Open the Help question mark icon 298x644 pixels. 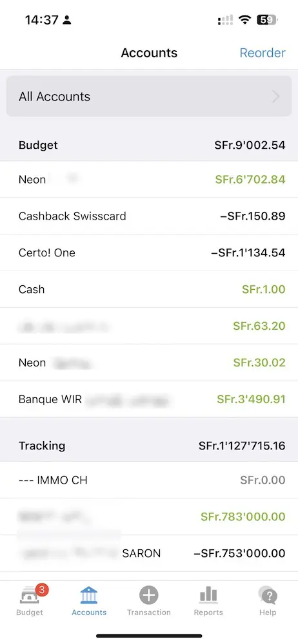point(268,595)
